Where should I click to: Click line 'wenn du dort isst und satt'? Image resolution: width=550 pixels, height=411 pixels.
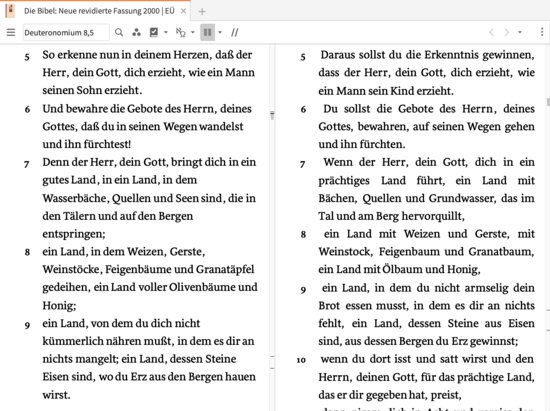pyautogui.click(x=427, y=359)
